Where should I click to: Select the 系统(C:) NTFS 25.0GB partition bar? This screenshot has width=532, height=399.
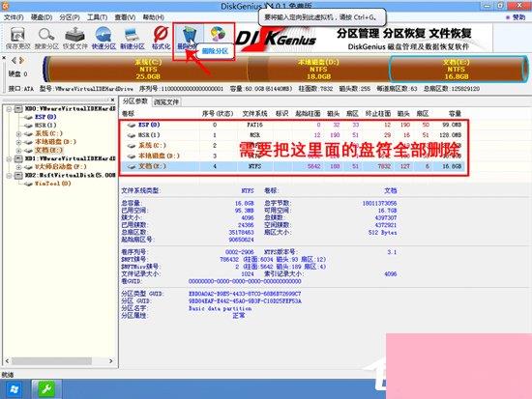coord(148,70)
